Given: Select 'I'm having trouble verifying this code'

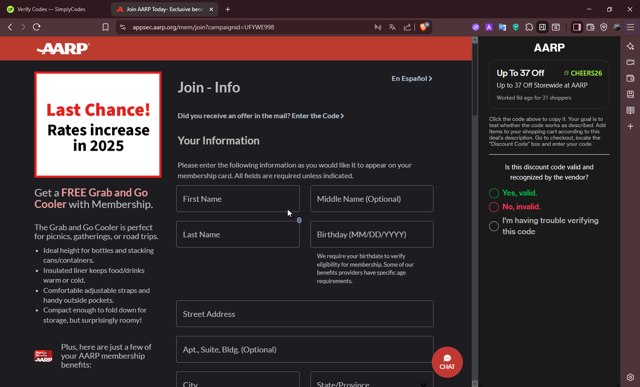Looking at the screenshot, I should click(x=494, y=226).
